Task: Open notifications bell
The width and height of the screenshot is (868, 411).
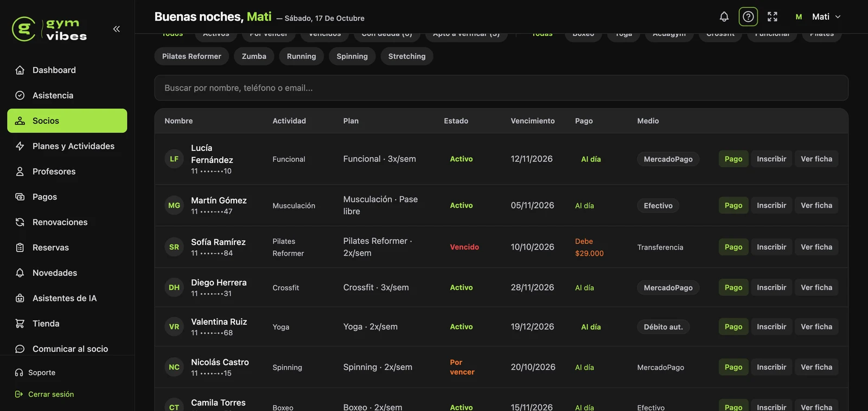Action: point(724,17)
